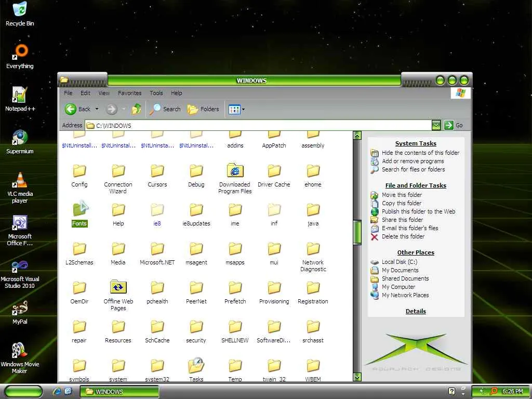This screenshot has height=399, width=532.
Task: Launch Internet Explorer from Quick Launch
Action: click(x=57, y=392)
